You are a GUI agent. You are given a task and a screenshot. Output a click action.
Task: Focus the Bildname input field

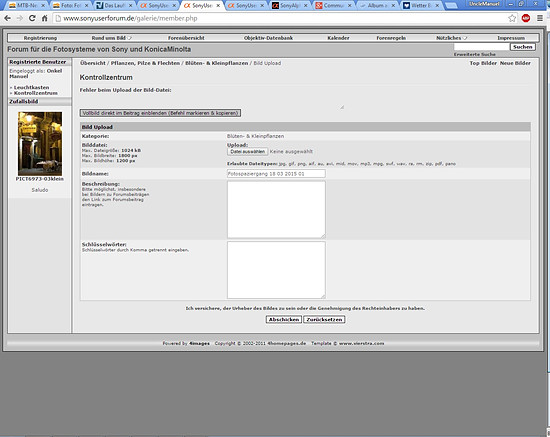click(x=276, y=174)
